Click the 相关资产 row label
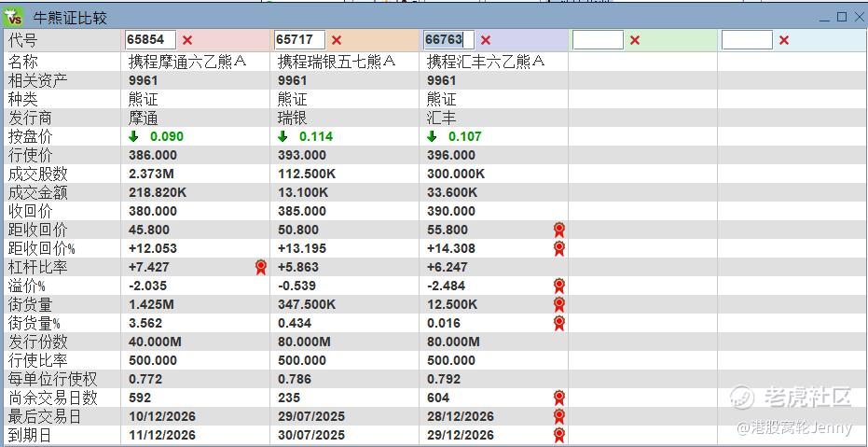 38,80
